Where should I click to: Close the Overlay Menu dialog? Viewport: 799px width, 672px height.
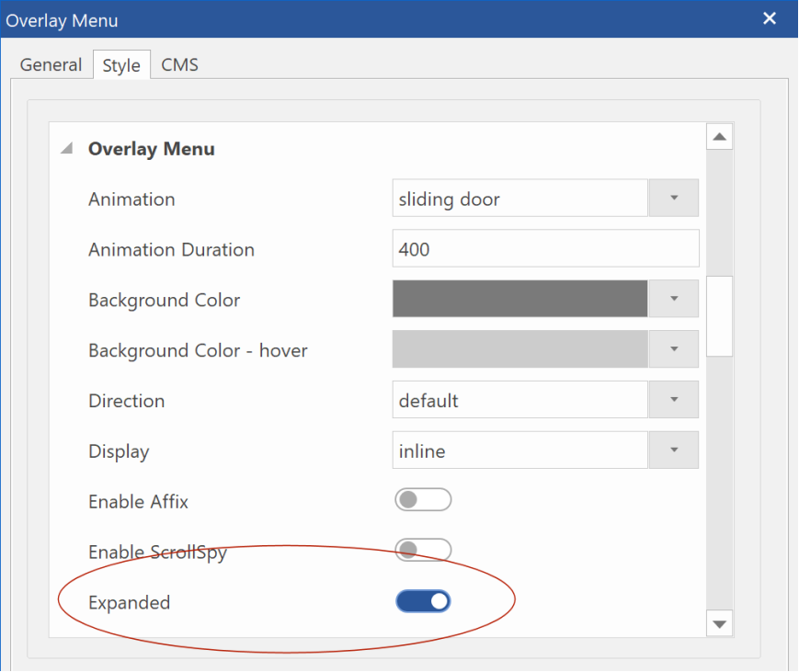769,19
